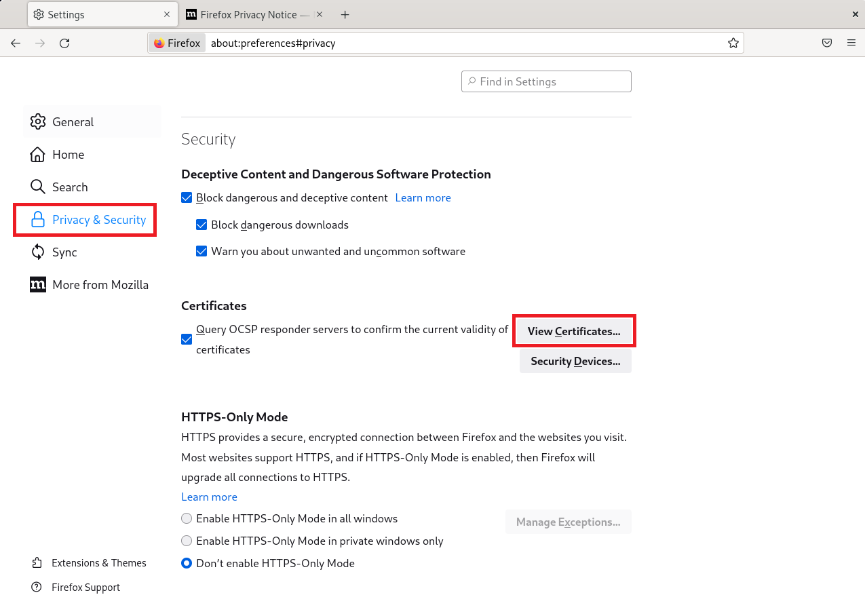This screenshot has height=616, width=865.
Task: Uncheck Block dangerous and deceptive content
Action: (x=187, y=198)
